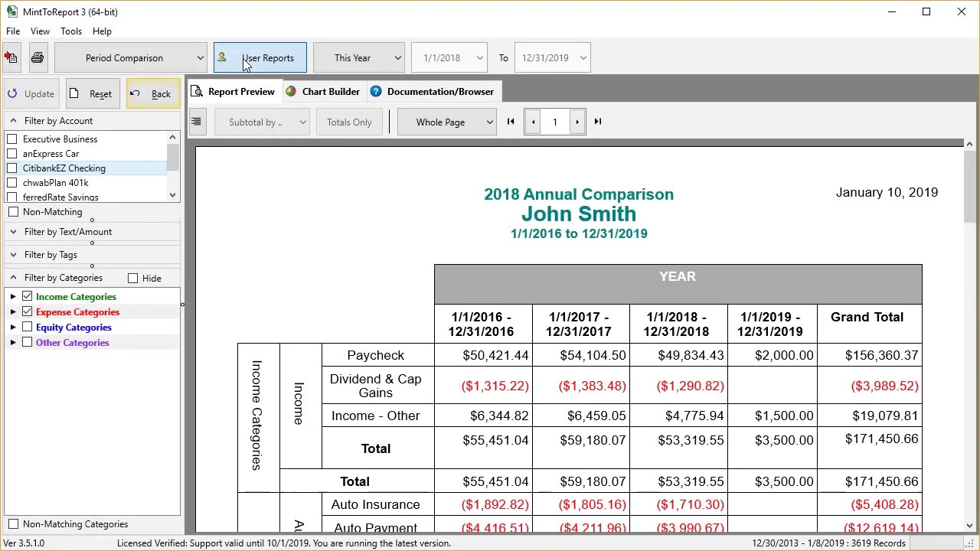The height and width of the screenshot is (551, 980).
Task: Click the Grand Total column header
Action: (x=867, y=317)
